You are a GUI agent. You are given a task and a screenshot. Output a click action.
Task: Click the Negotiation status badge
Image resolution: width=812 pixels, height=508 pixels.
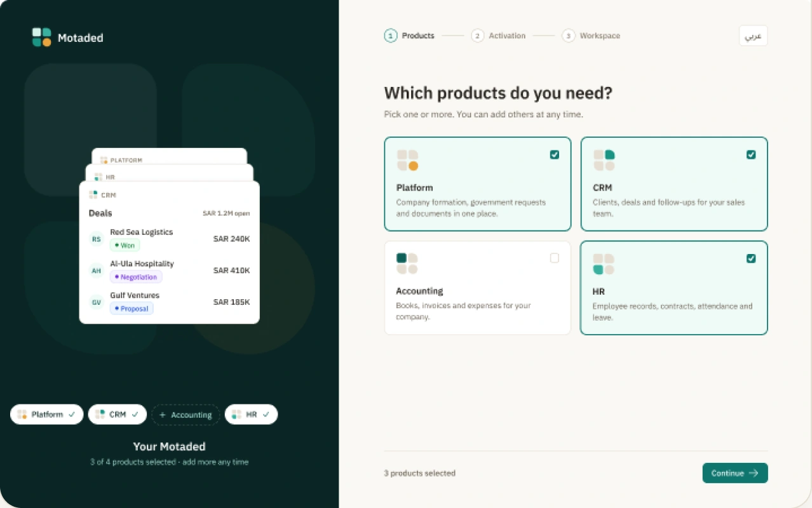[136, 277]
